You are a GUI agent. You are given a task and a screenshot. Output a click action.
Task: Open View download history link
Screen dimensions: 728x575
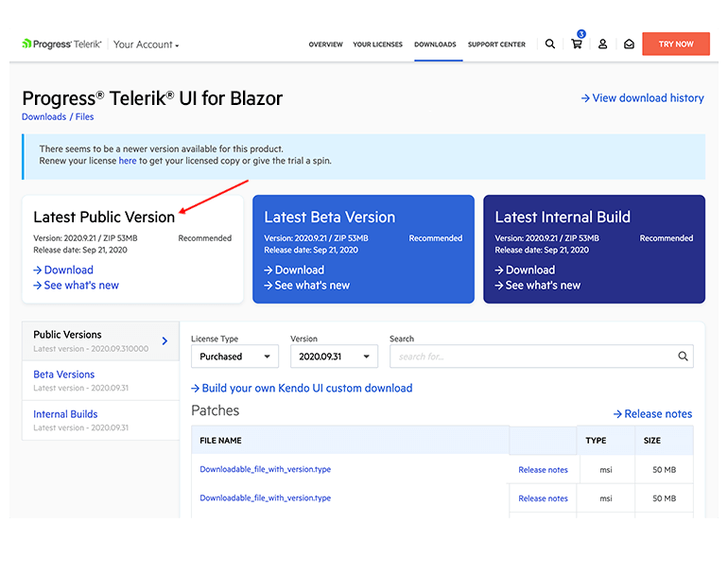[x=643, y=98]
